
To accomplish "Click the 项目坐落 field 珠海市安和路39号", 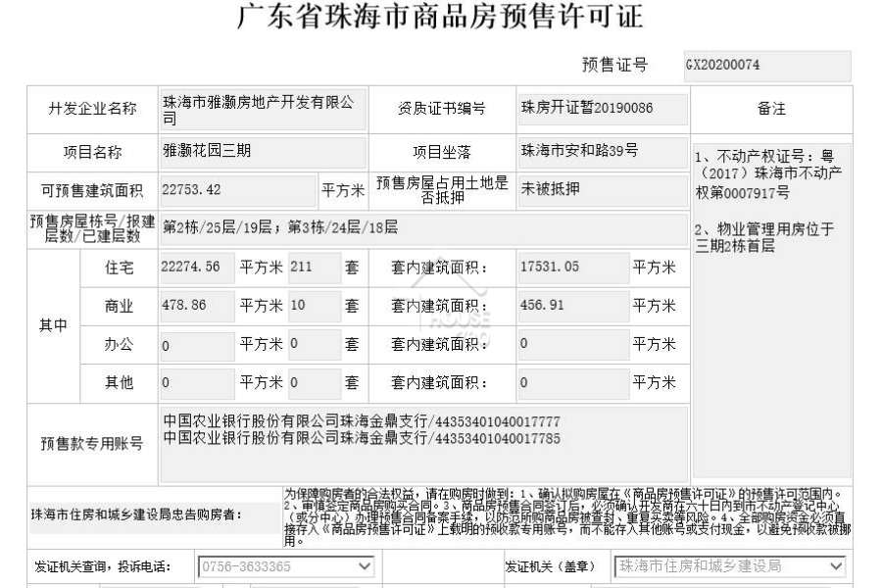I will tap(603, 152).
